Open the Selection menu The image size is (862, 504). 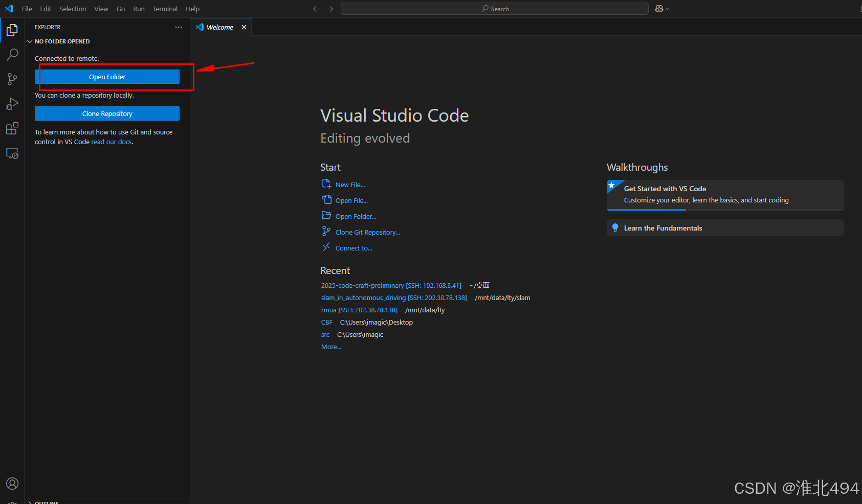[73, 9]
